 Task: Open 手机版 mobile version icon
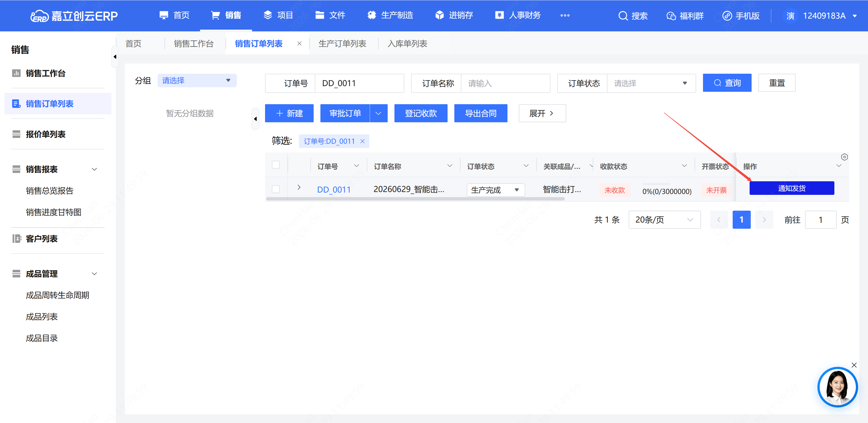coord(727,16)
